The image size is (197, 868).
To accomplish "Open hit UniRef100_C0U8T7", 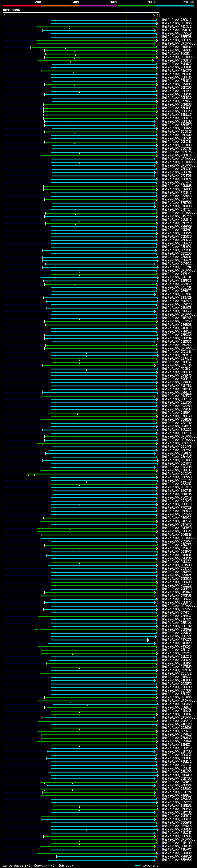I will 176,61.
